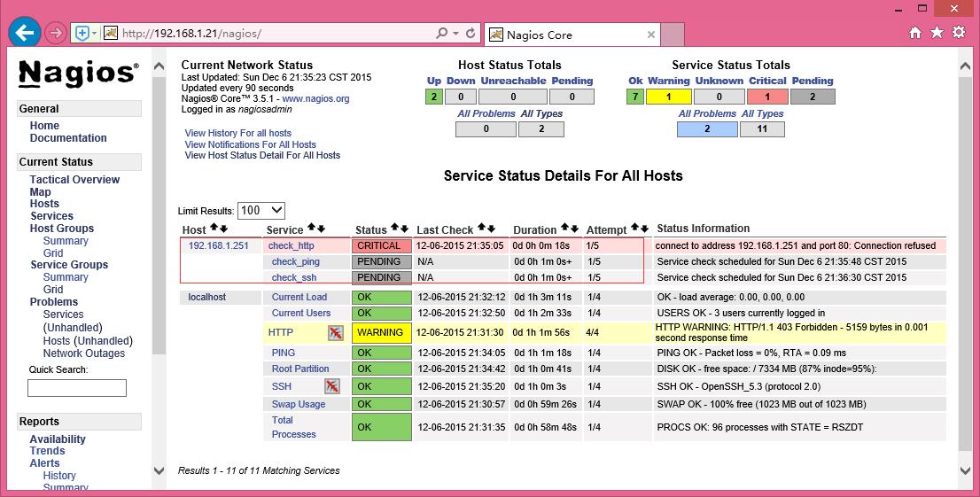Open the Limit Results dropdown
Screen dimensions: 980x497
pyautogui.click(x=261, y=211)
